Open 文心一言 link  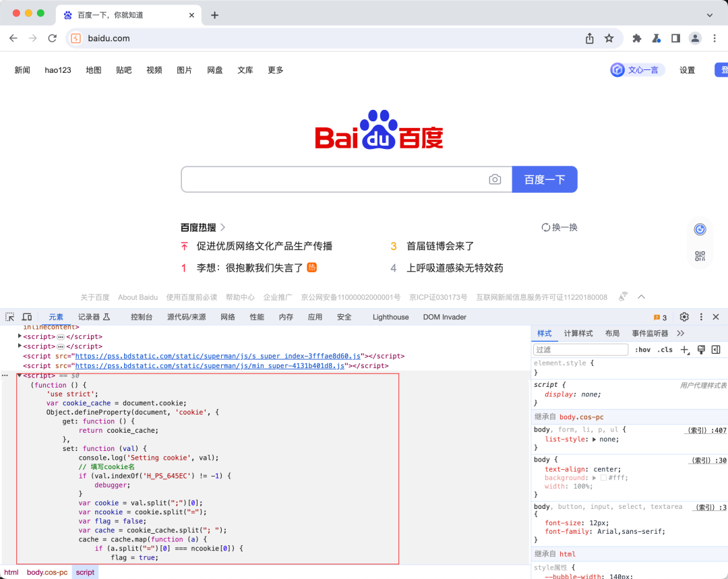pyautogui.click(x=638, y=69)
